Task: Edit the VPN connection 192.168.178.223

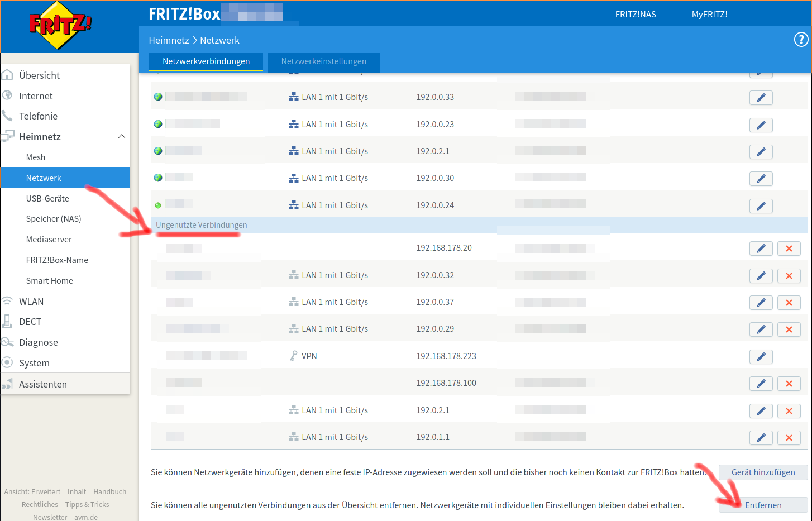Action: [x=761, y=357]
